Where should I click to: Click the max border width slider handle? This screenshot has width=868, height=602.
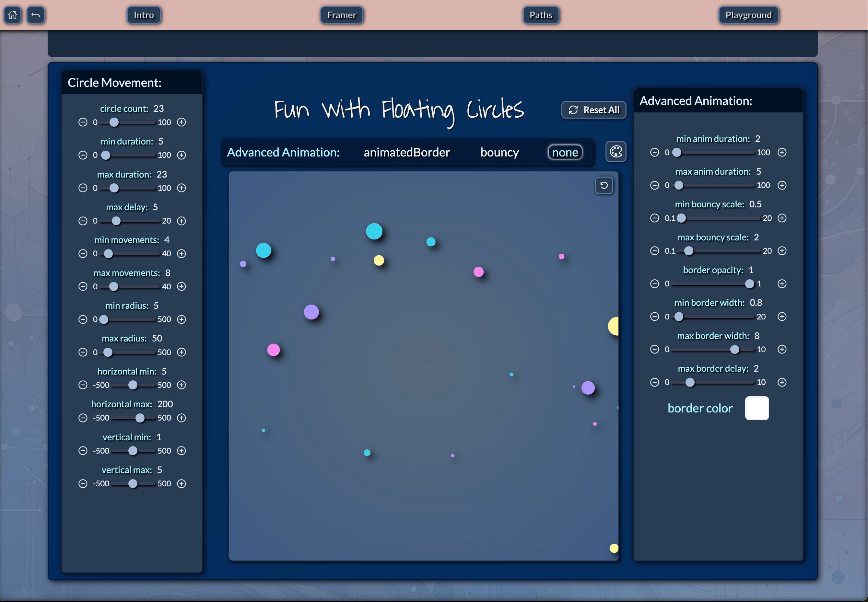click(734, 349)
